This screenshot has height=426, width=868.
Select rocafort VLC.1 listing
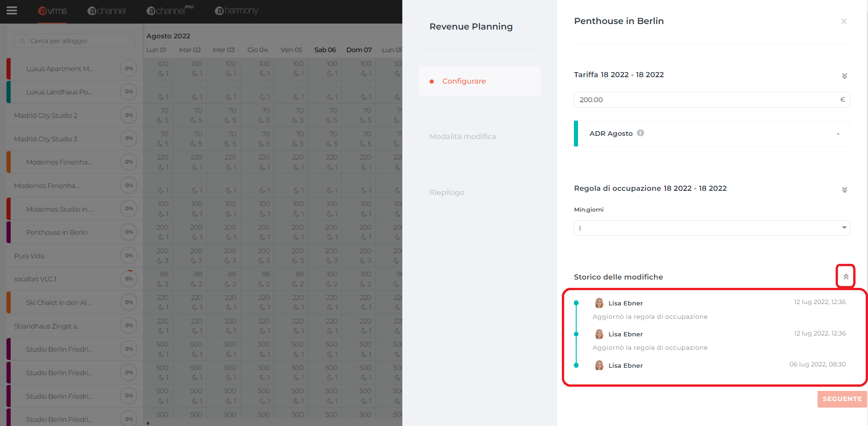click(x=35, y=279)
